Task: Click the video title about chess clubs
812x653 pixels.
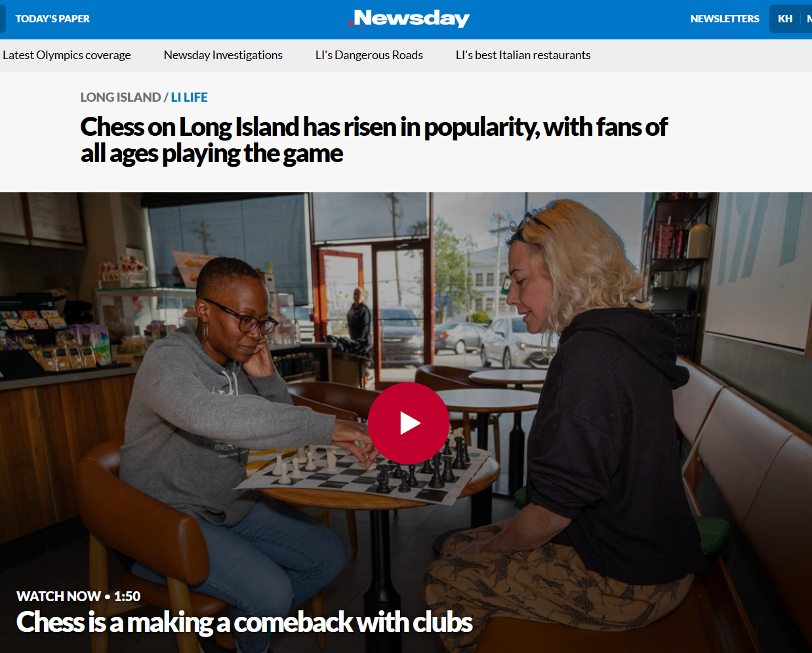Action: click(x=245, y=622)
